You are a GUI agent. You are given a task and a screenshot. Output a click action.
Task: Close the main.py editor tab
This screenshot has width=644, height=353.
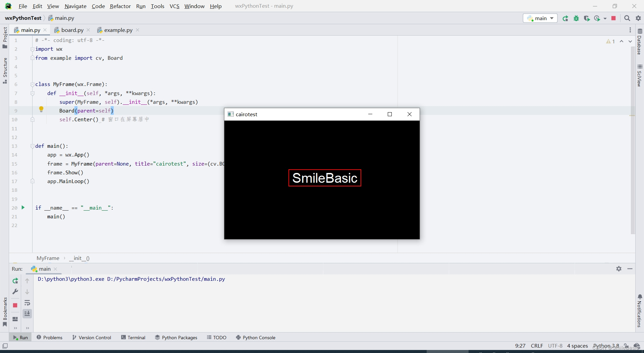click(x=45, y=30)
